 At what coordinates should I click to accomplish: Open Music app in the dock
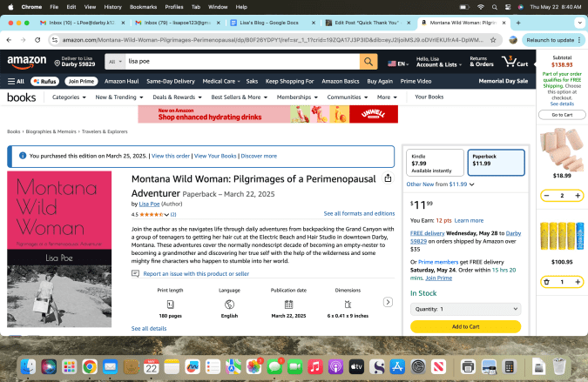pyautogui.click(x=314, y=367)
